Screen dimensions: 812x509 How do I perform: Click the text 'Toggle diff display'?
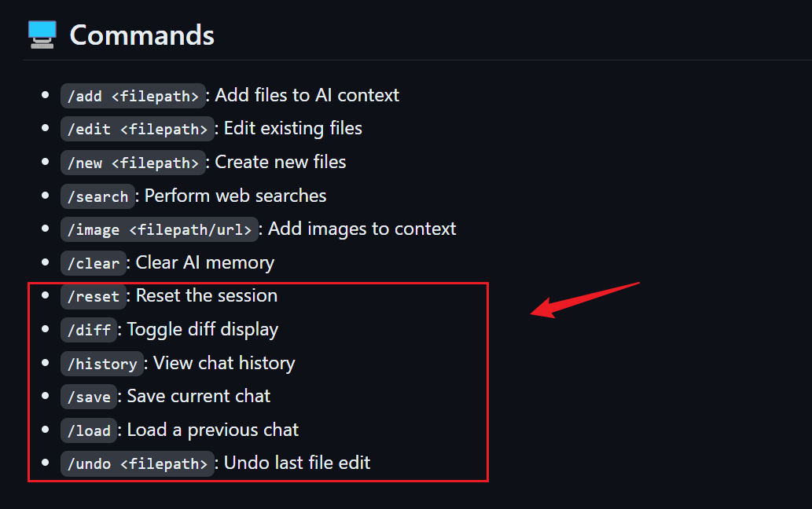[x=203, y=329]
